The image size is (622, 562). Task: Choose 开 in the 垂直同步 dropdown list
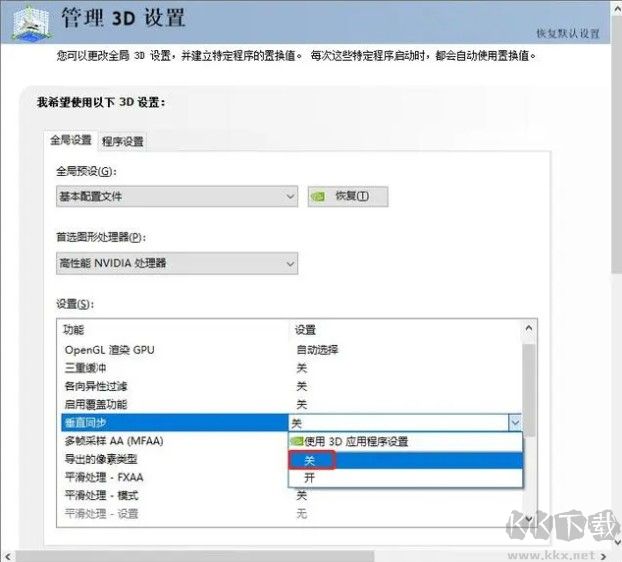coord(405,478)
